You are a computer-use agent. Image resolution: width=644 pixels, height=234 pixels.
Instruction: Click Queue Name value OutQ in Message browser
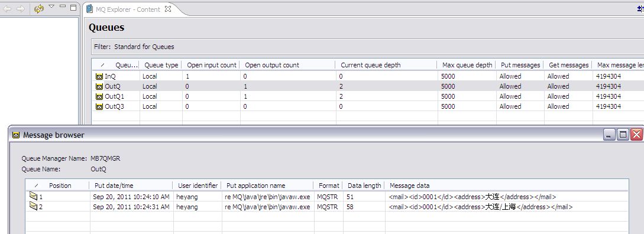98,169
